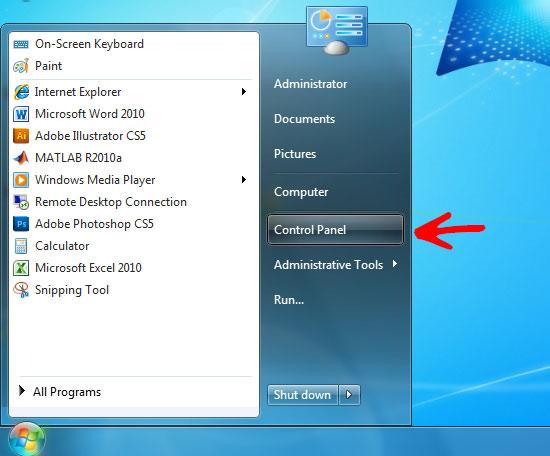Image resolution: width=550 pixels, height=456 pixels.
Task: Expand Administrative Tools submenu arrow
Action: [x=395, y=264]
